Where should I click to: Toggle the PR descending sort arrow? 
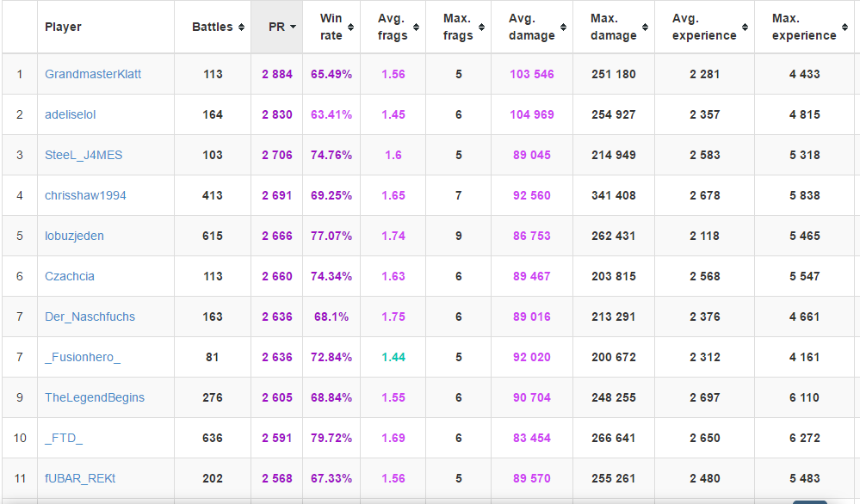tap(293, 27)
